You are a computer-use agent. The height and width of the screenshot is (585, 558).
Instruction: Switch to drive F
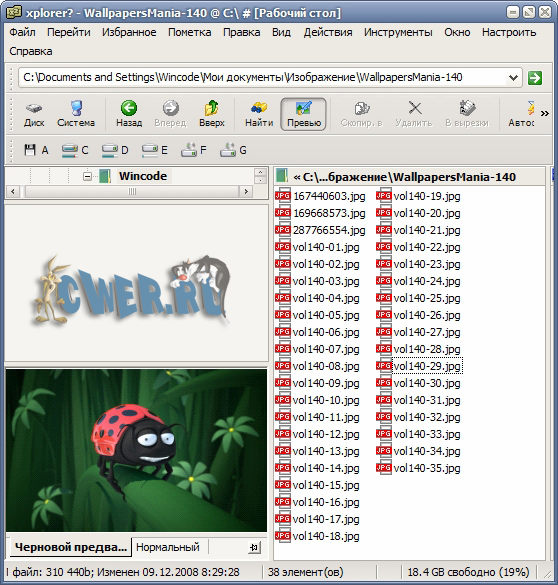click(194, 150)
